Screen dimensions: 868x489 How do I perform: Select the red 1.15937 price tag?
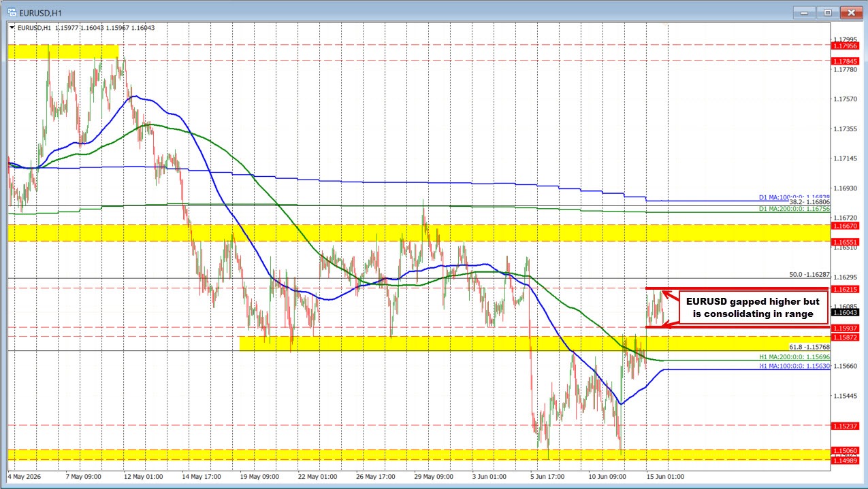(845, 328)
